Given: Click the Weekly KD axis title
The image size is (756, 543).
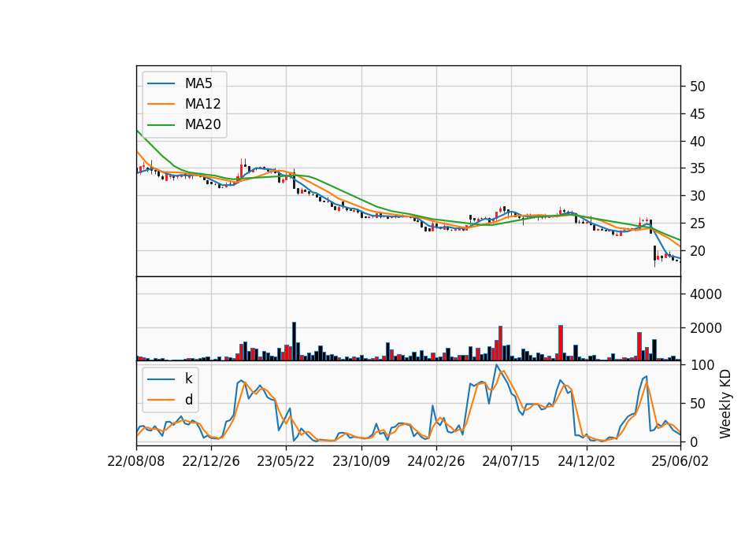Looking at the screenshot, I should tap(725, 404).
